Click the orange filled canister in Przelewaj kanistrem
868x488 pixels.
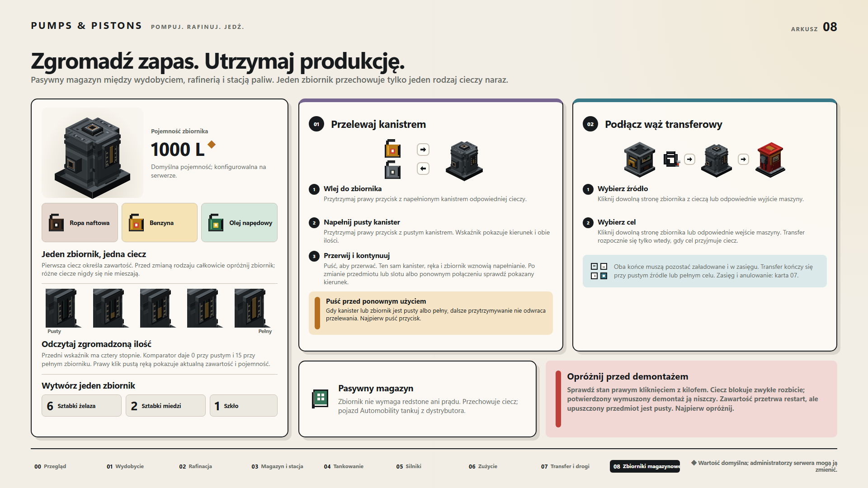(392, 149)
